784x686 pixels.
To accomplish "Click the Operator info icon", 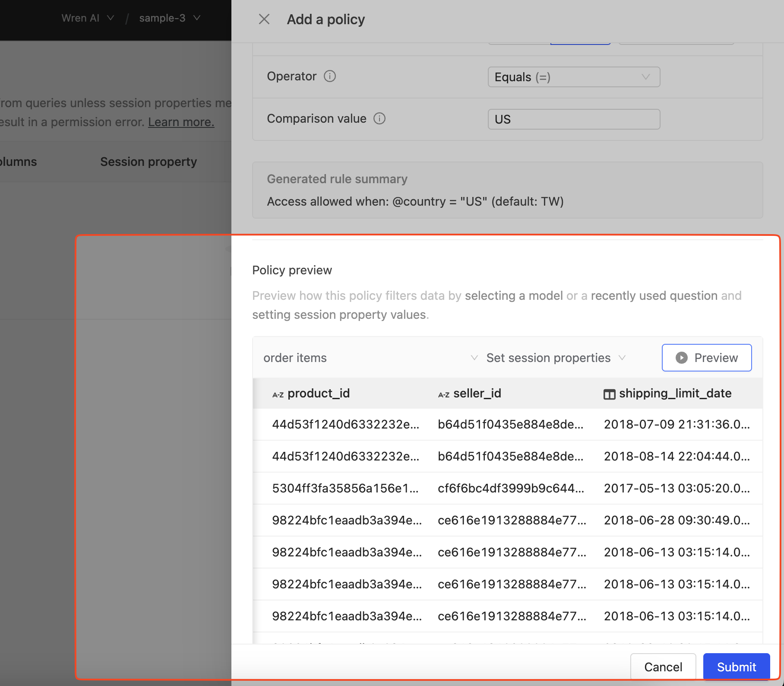I will click(330, 76).
